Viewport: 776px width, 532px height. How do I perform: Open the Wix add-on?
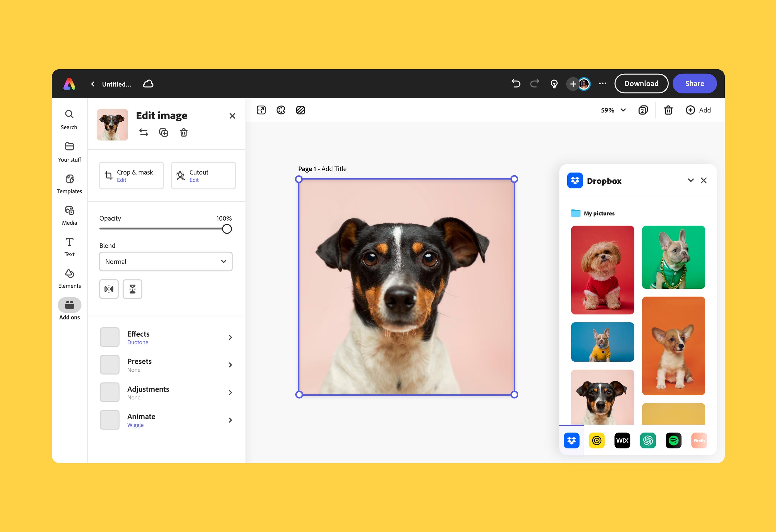[x=622, y=441]
